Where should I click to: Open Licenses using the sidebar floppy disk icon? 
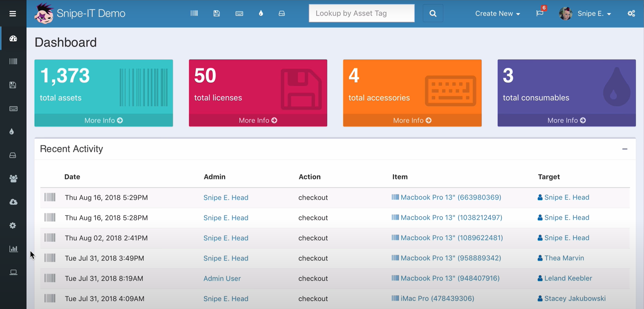pos(13,85)
